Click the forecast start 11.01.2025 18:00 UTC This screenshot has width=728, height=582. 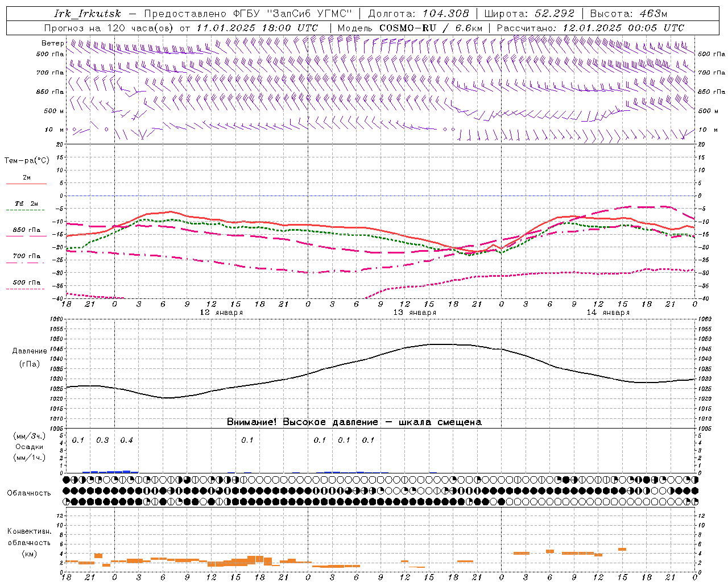click(x=257, y=28)
